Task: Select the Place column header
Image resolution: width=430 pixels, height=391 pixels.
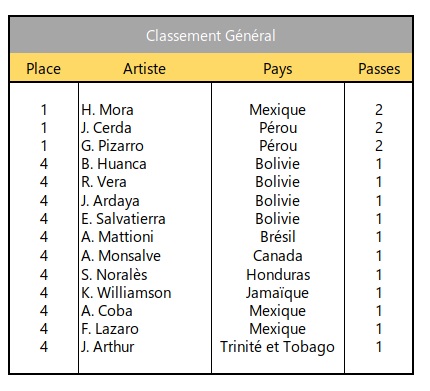Action: [44, 69]
